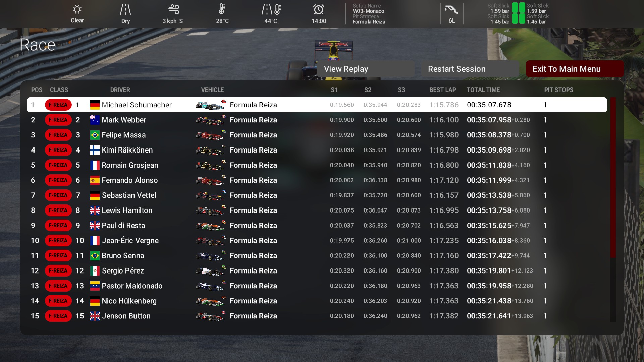
Task: Click the Setup Name W03-Monaco text
Action: [368, 11]
